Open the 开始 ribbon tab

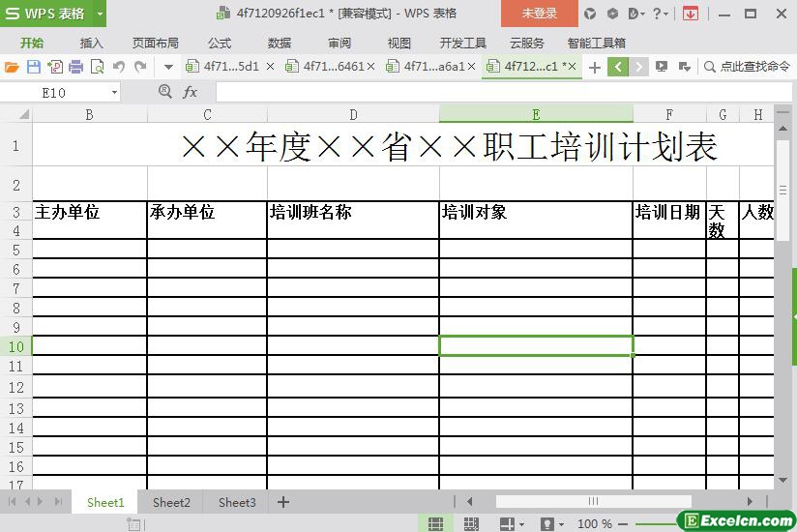[x=32, y=44]
